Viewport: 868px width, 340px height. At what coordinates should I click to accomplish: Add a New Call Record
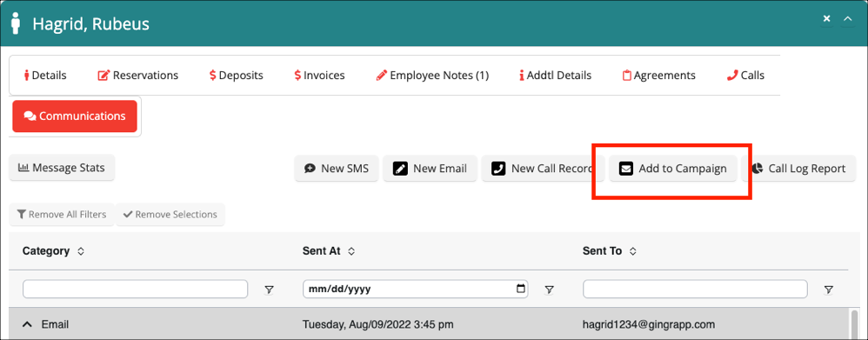pyautogui.click(x=543, y=169)
